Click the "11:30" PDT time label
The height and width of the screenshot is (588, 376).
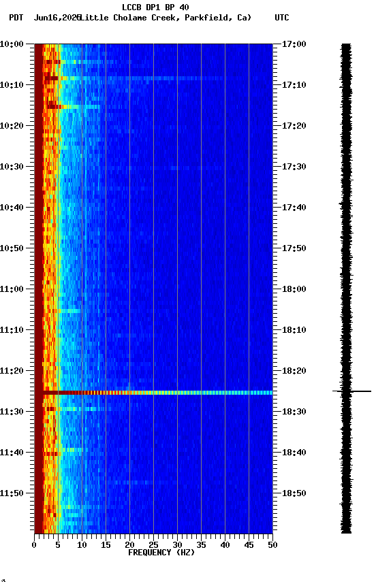[x=12, y=412]
